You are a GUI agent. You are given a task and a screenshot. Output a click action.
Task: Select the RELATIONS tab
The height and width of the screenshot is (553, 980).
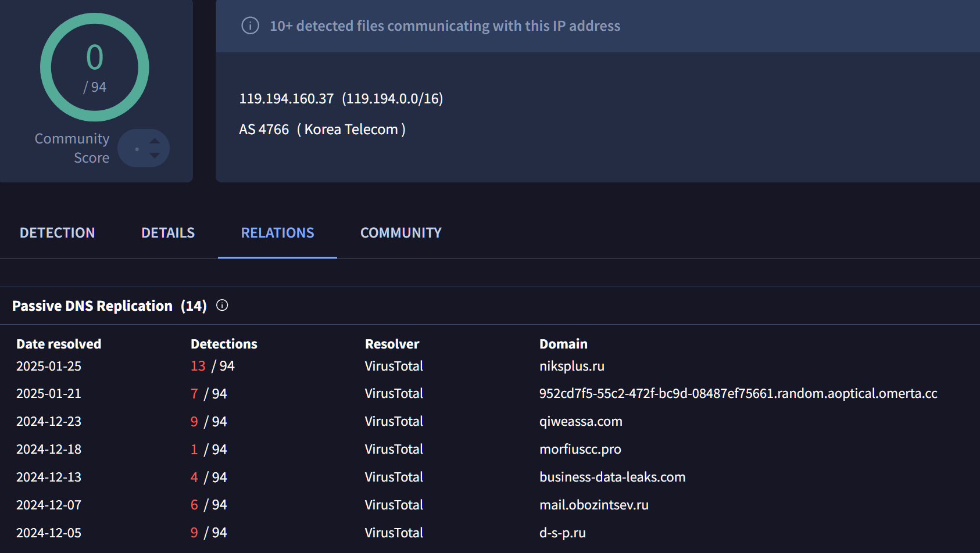coord(277,233)
